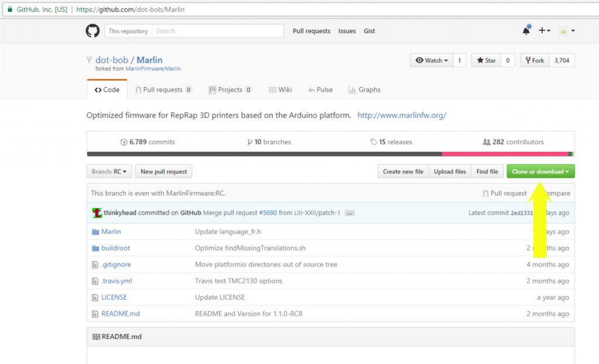Open the Projects tab
Image resolution: width=599 pixels, height=364 pixels.
point(230,89)
